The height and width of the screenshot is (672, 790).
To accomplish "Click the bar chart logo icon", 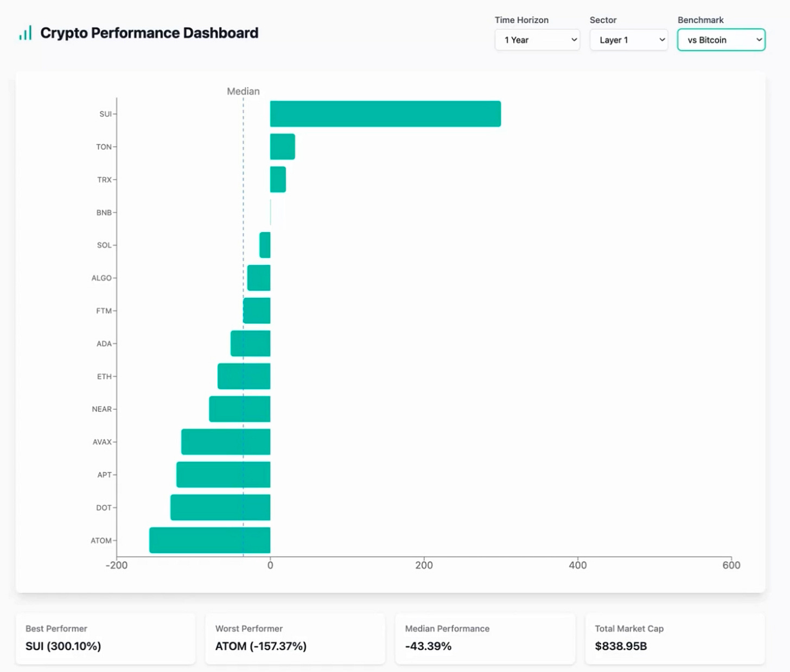I will tap(26, 33).
